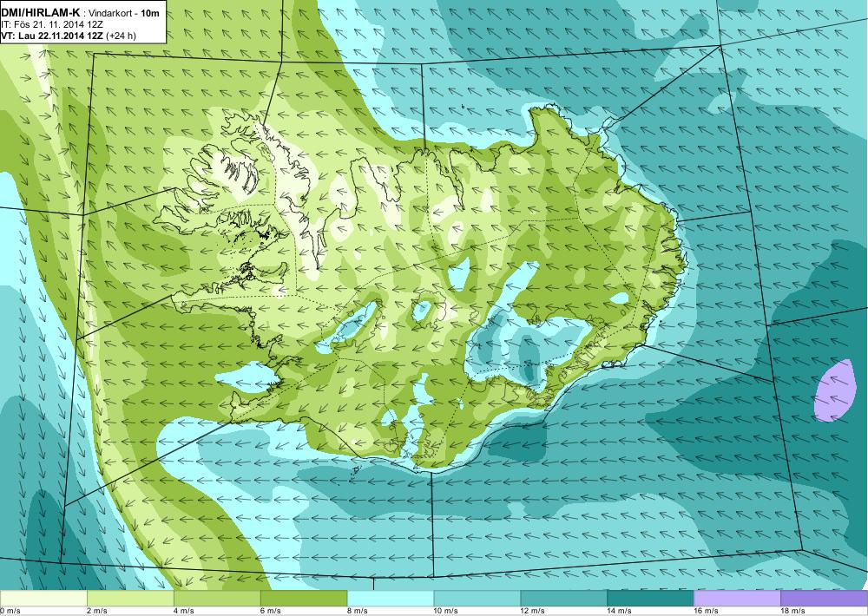Click the 16–18 m/s light purple swatch
The height and width of the screenshot is (616, 868).
coord(737,598)
